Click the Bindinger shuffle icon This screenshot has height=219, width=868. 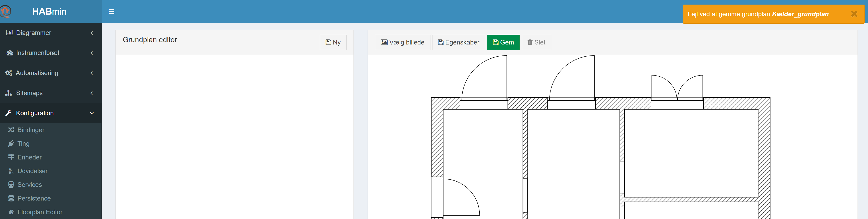(x=11, y=130)
